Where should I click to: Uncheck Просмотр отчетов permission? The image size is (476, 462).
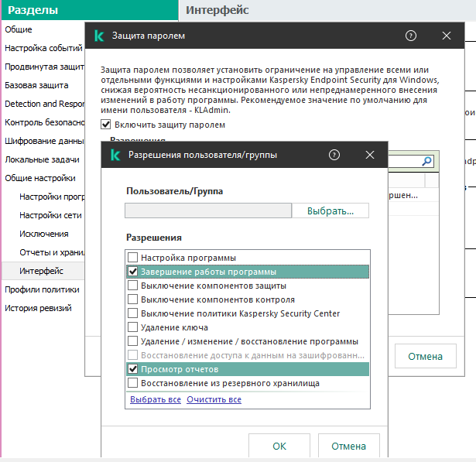point(132,369)
